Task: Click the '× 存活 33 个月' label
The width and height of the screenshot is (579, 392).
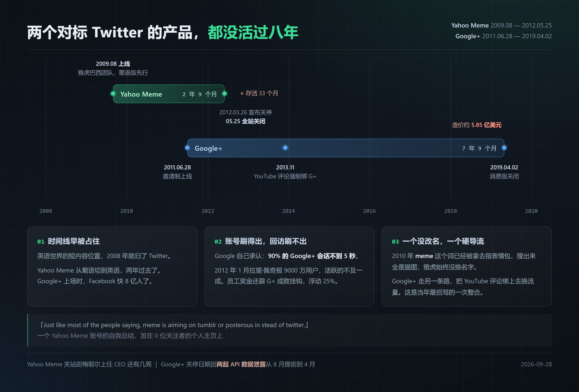Action: pyautogui.click(x=259, y=93)
